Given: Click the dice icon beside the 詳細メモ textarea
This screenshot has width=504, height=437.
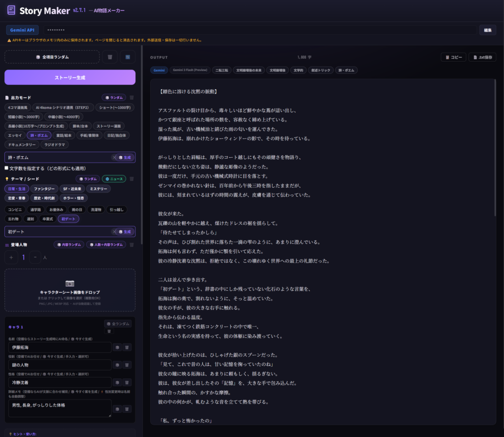Looking at the screenshot, I should 118,408.
